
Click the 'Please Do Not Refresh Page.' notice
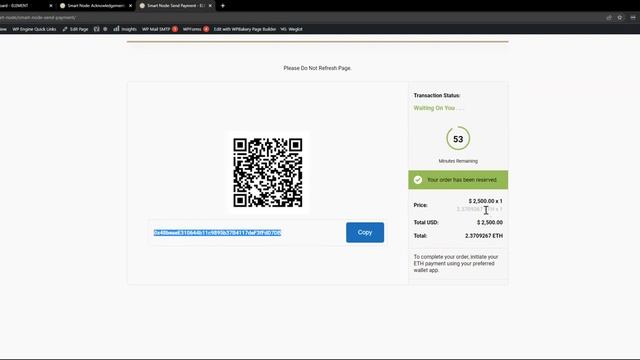click(x=318, y=68)
